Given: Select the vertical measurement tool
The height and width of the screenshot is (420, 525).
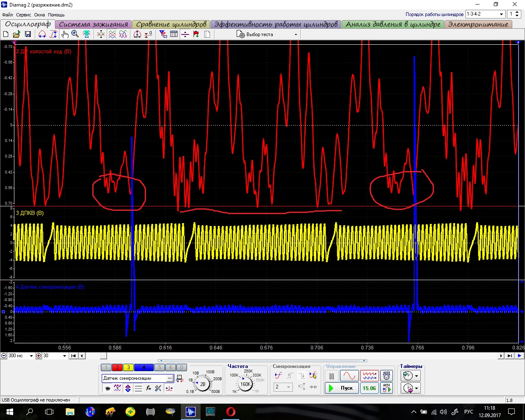Looking at the screenshot, I should [53, 34].
